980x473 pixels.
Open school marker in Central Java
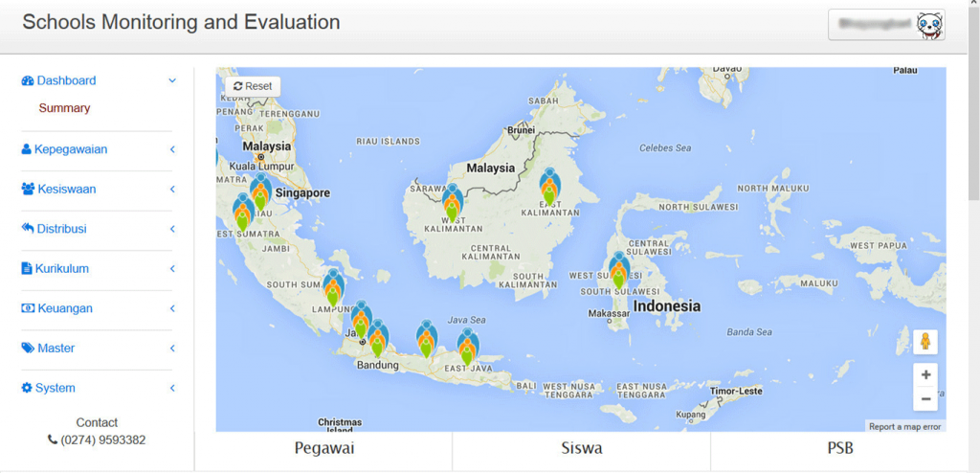pyautogui.click(x=426, y=339)
